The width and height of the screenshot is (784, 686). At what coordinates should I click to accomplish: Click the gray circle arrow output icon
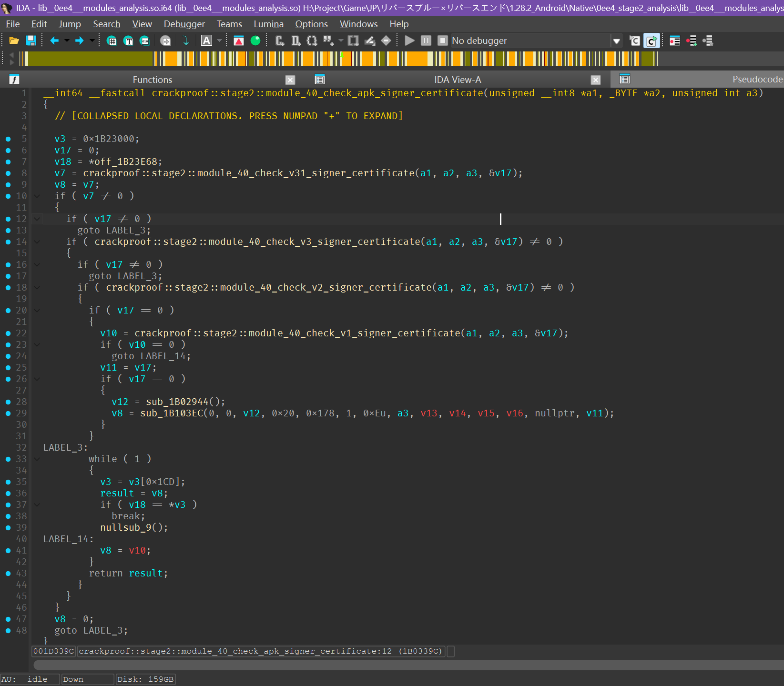tap(165, 41)
